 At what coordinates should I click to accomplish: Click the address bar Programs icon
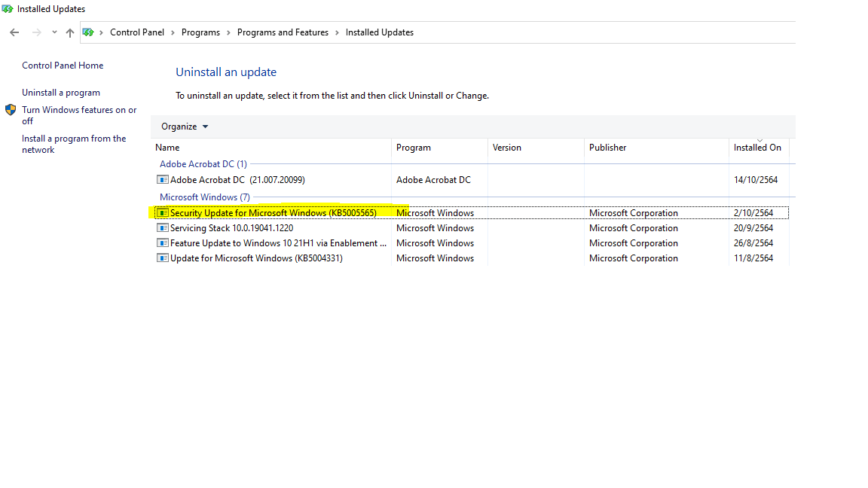click(88, 32)
